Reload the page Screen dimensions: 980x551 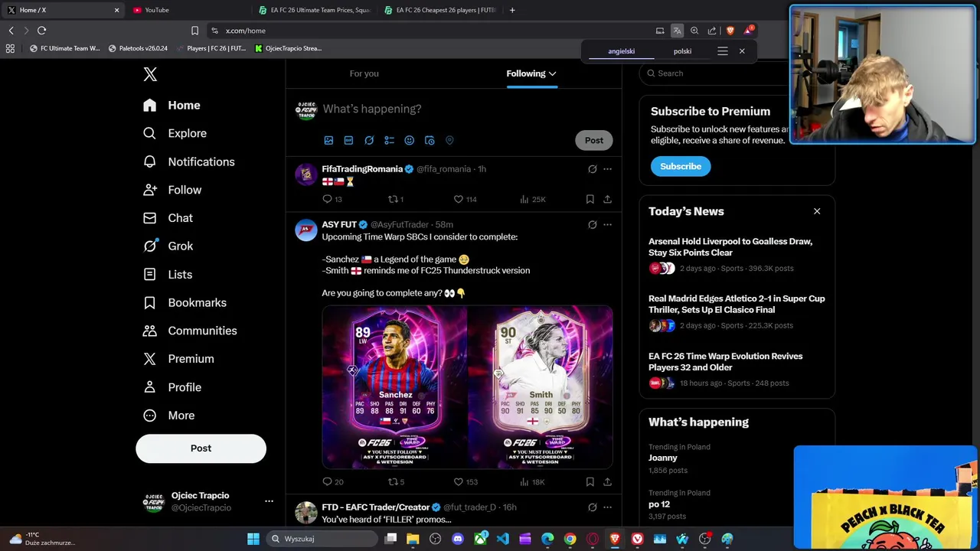[x=41, y=31]
